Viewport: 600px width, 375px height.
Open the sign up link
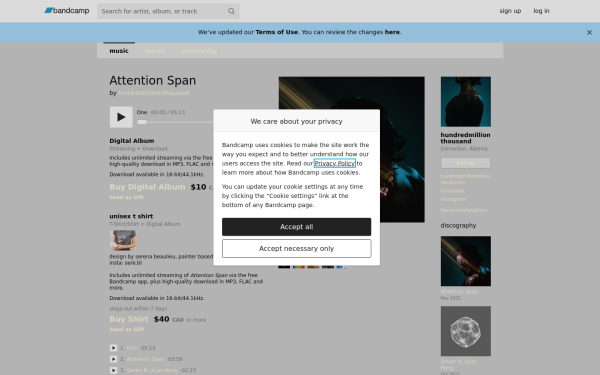[510, 11]
